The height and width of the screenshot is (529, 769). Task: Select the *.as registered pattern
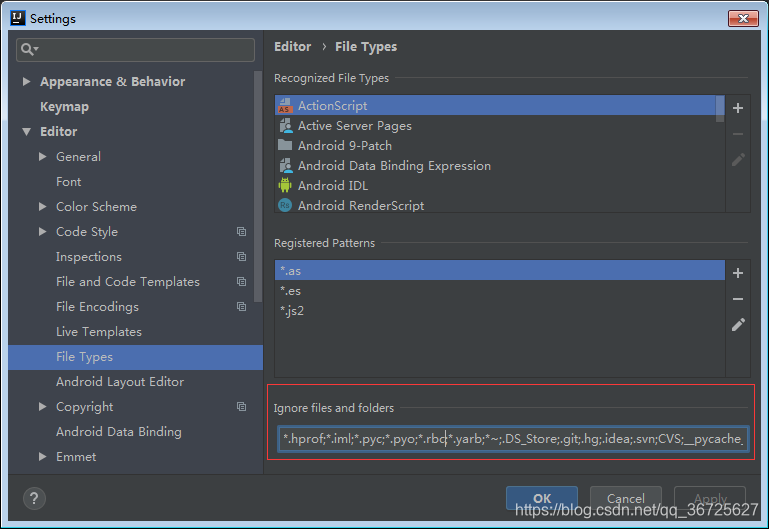(500, 271)
